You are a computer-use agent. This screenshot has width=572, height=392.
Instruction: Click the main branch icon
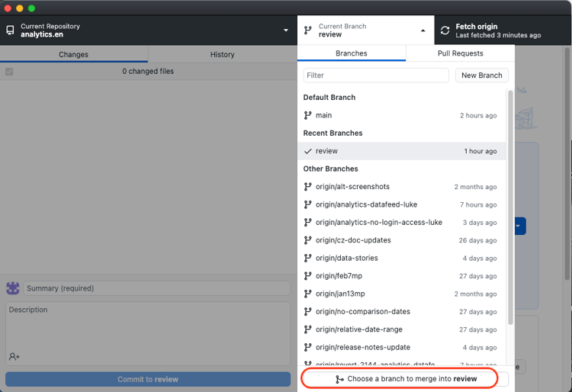(308, 115)
